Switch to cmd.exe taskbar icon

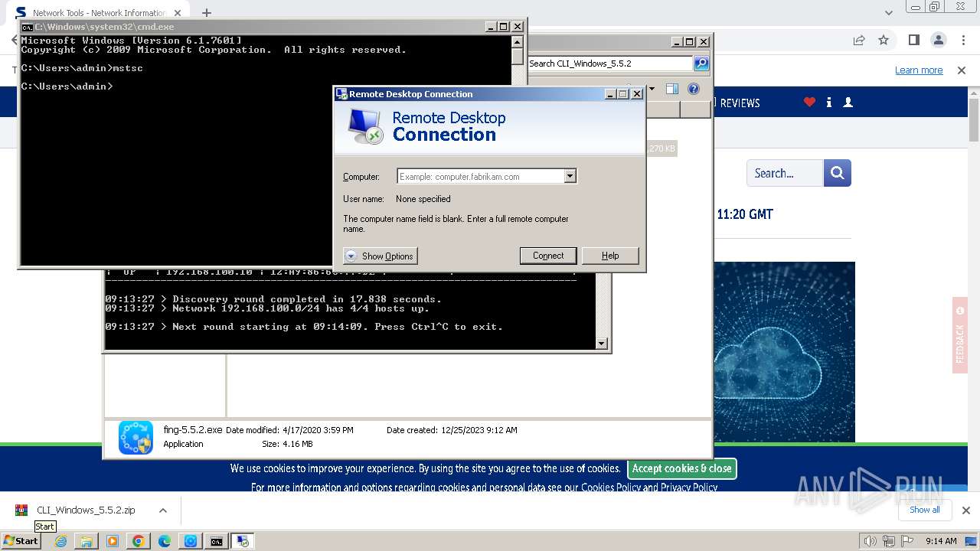point(217,541)
